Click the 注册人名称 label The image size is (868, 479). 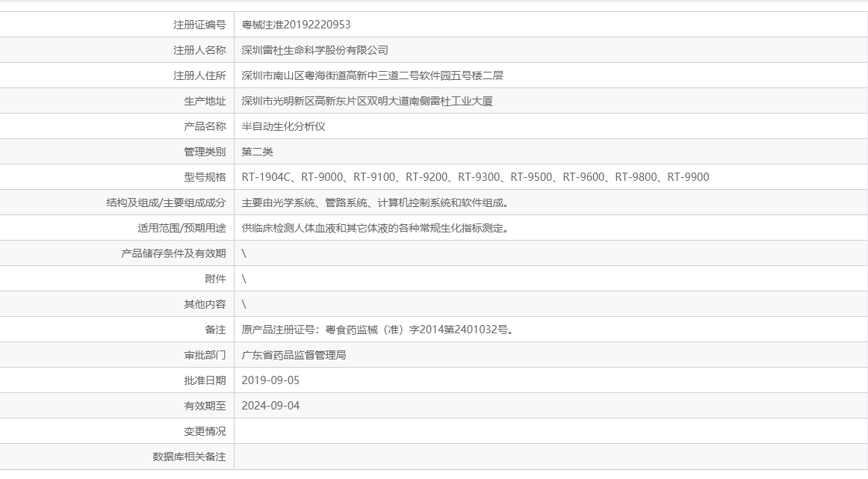[x=199, y=50]
